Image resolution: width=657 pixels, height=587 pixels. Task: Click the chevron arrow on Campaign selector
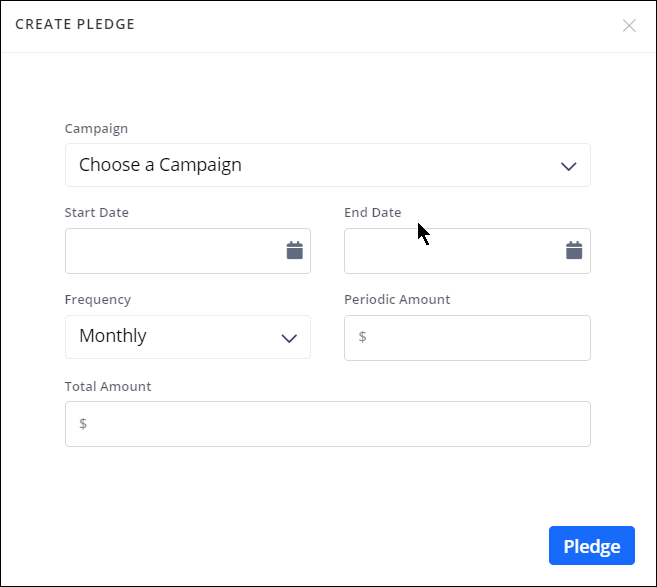click(569, 166)
